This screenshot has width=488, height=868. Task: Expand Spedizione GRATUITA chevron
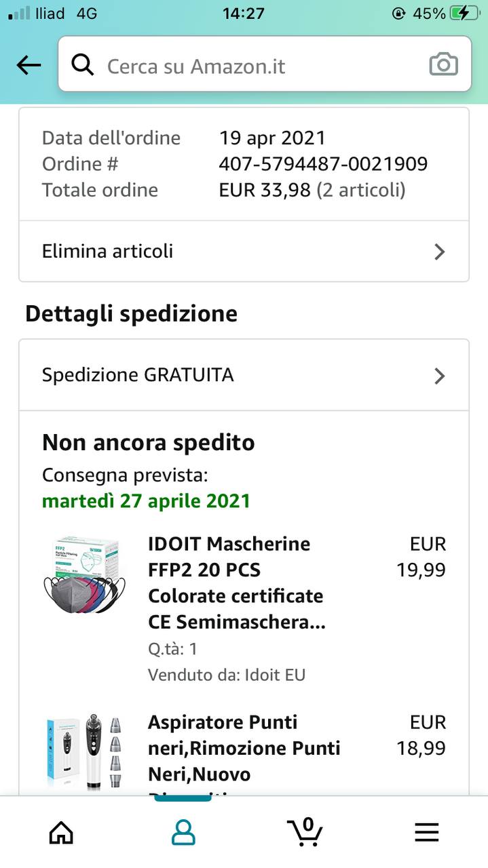tap(439, 376)
